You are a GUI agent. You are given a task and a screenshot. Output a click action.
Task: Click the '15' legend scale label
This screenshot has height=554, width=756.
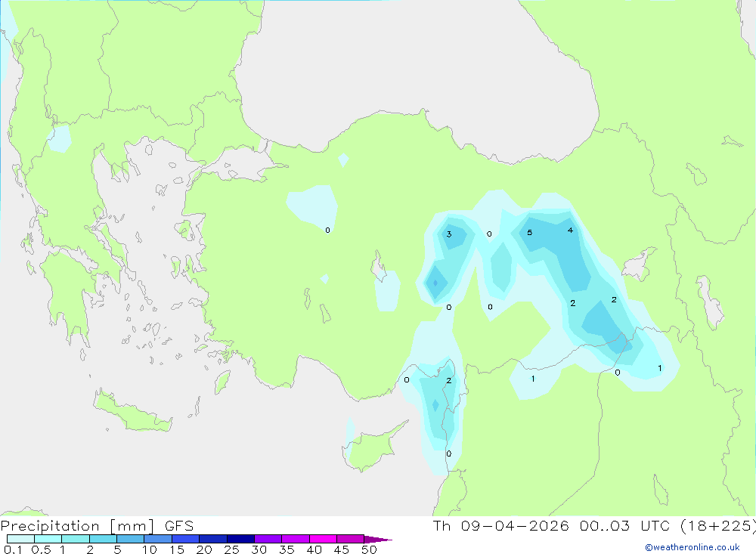pyautogui.click(x=177, y=549)
